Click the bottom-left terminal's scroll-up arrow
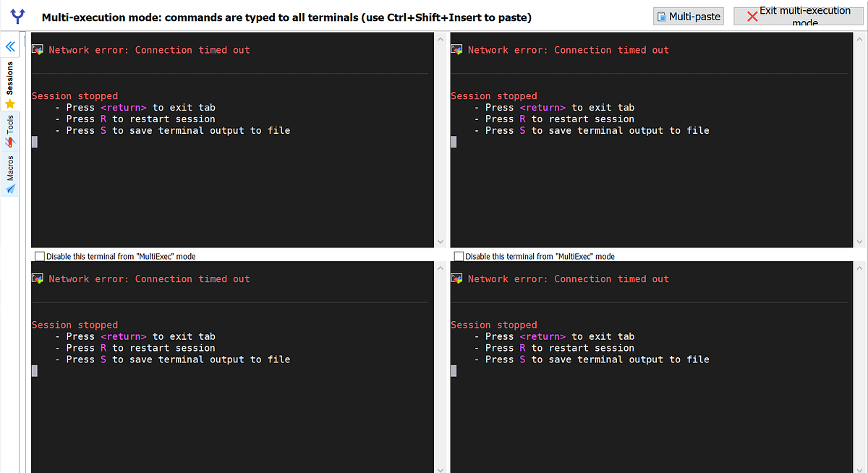The width and height of the screenshot is (868, 473). pyautogui.click(x=441, y=268)
